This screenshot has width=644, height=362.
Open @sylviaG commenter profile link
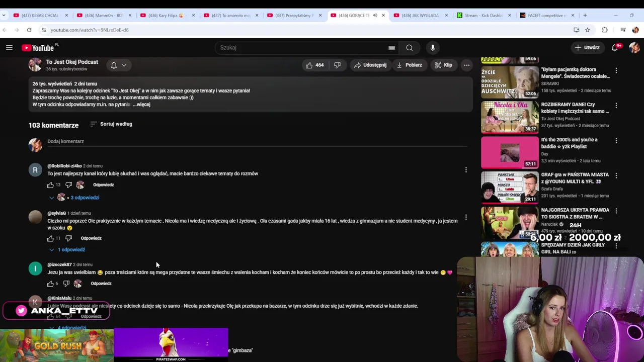(56, 213)
